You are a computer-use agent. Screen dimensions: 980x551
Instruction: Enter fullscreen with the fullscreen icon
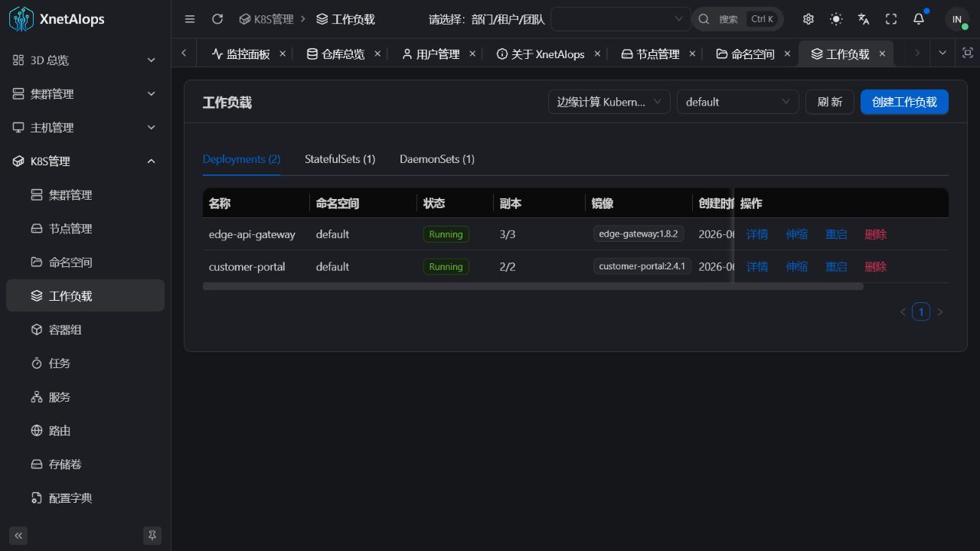891,19
